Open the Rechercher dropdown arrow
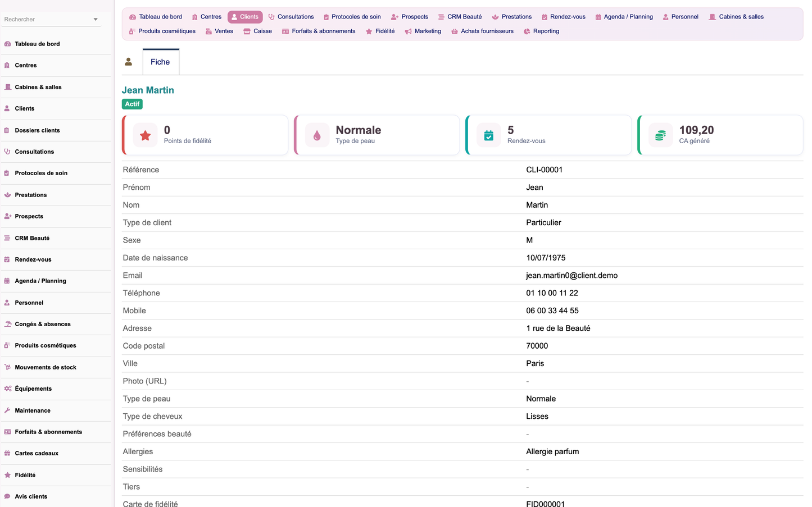The width and height of the screenshot is (812, 507). tap(96, 20)
